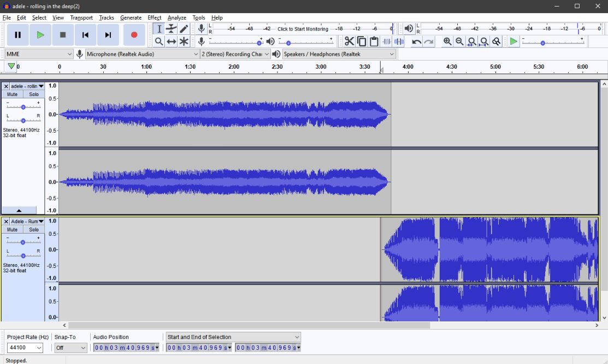The width and height of the screenshot is (608, 364).
Task: Activate the Zoom tool
Action: point(159,41)
